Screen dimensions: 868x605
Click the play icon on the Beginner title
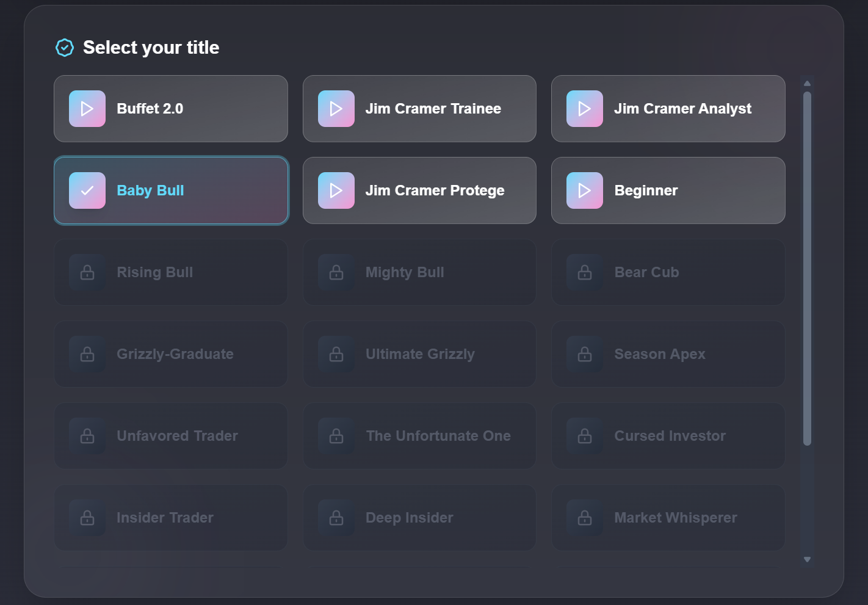coord(584,190)
